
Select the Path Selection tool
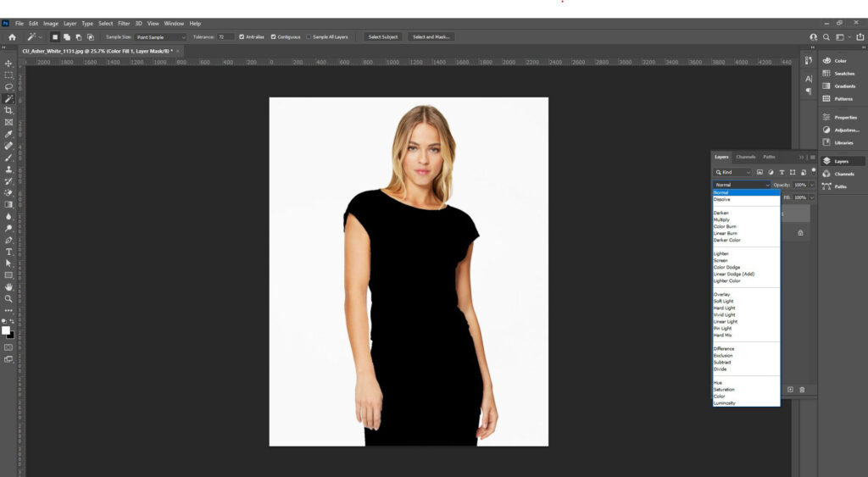[8, 263]
